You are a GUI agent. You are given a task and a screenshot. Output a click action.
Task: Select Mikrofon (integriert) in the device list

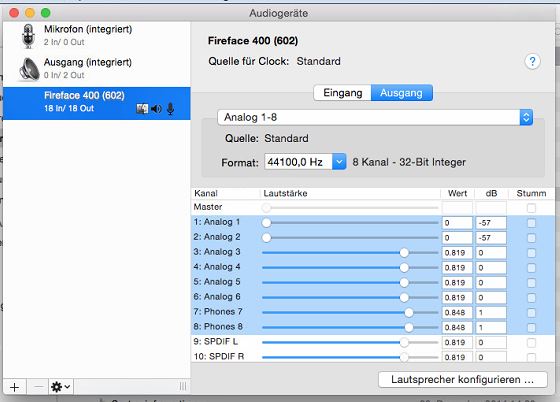97,36
